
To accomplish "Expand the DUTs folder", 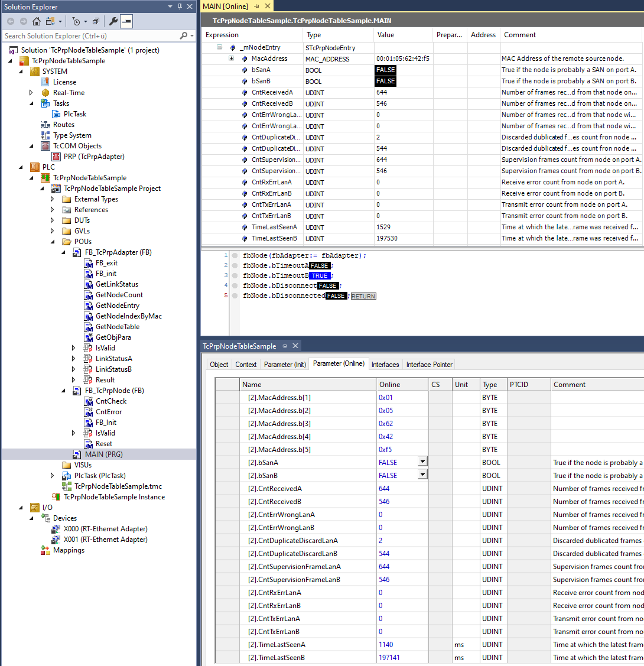I will click(x=52, y=220).
